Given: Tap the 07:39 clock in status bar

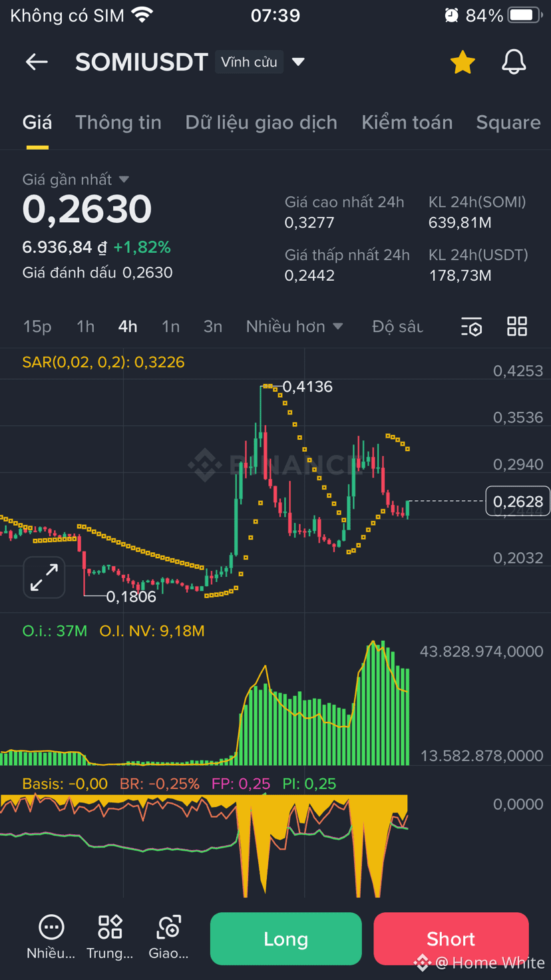Looking at the screenshot, I should click(x=275, y=15).
